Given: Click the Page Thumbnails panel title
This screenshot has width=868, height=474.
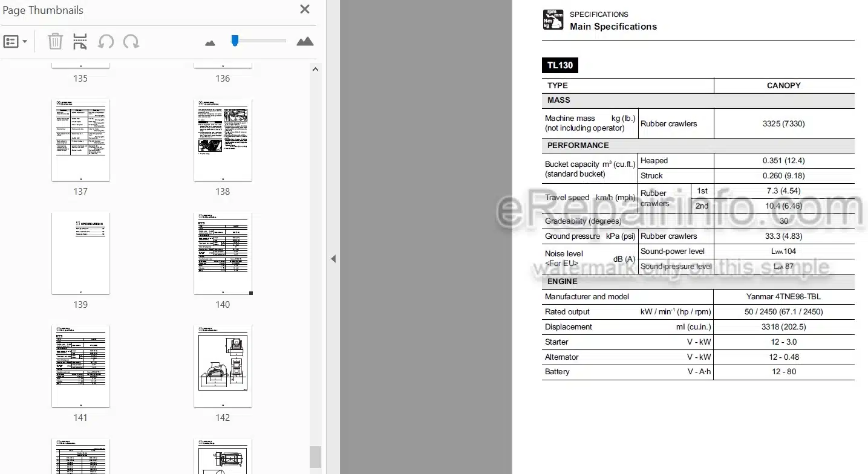Looking at the screenshot, I should point(43,10).
